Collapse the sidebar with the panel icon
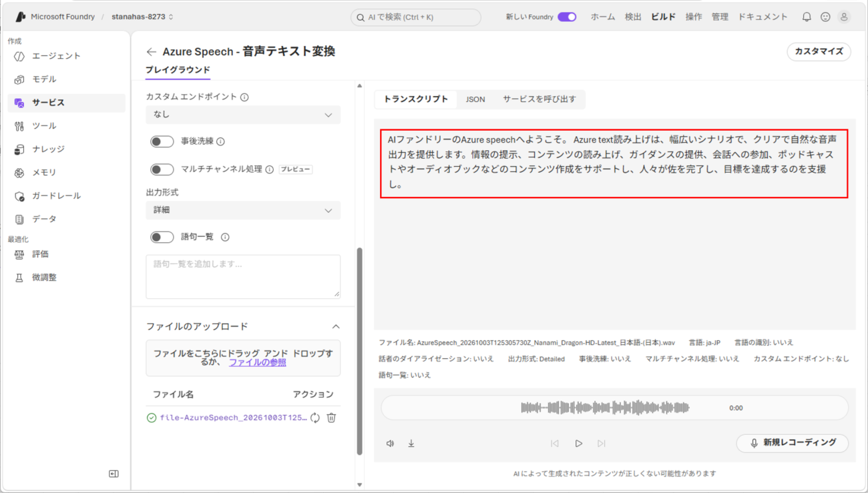Image resolution: width=868 pixels, height=493 pixels. coord(114,474)
